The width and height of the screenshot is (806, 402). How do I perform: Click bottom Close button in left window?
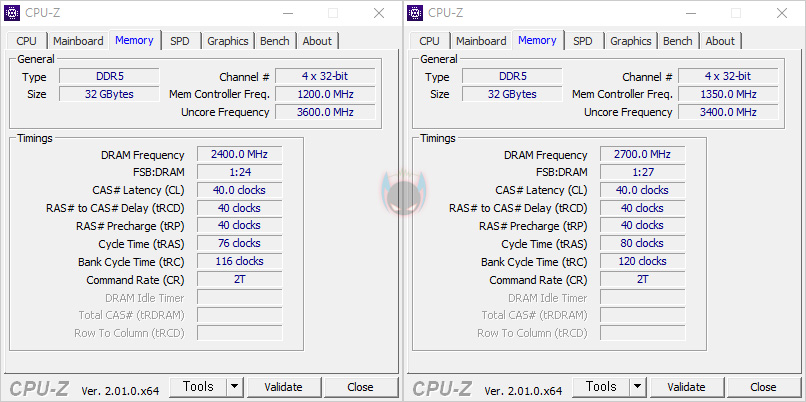[360, 387]
